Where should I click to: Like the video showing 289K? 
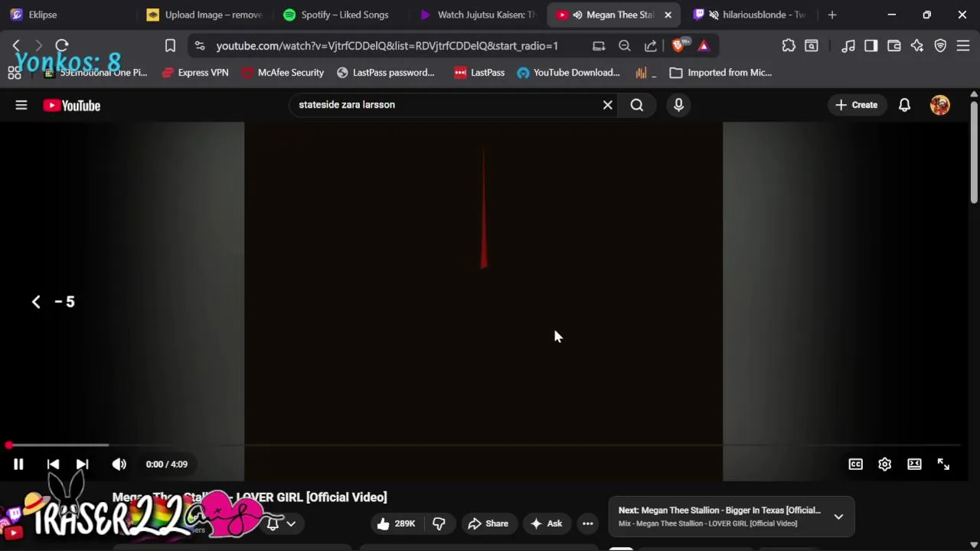pyautogui.click(x=396, y=523)
